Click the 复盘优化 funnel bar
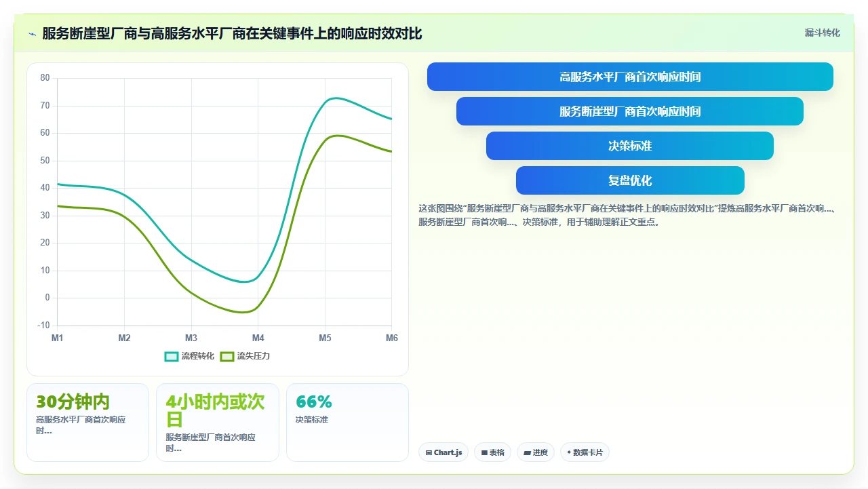This screenshot has height=489, width=868. 630,180
